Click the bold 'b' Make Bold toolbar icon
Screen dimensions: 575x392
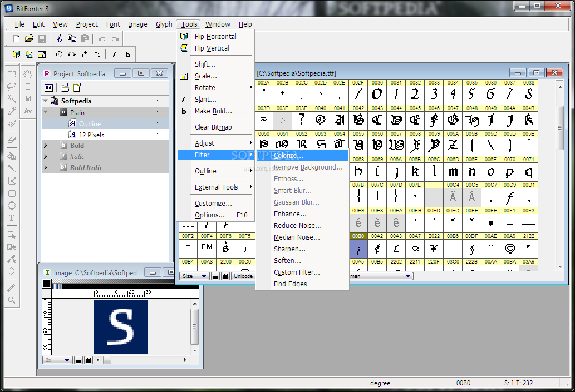pos(127,54)
